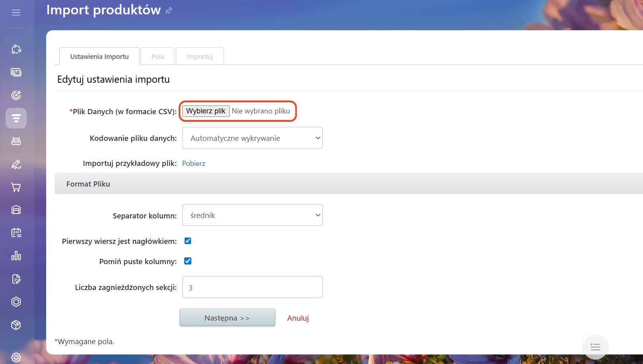Open the hexagon sidebar icon
The height and width of the screenshot is (364, 643).
tap(16, 302)
